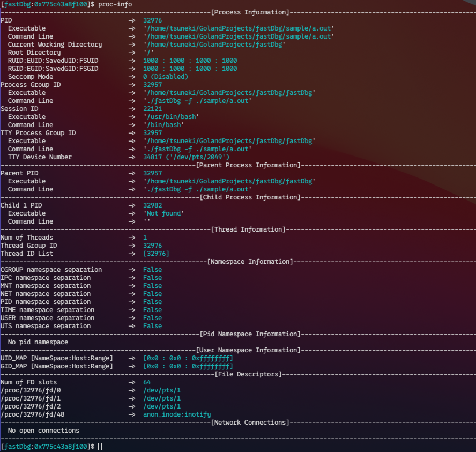Image resolution: width=476 pixels, height=452 pixels.
Task: Click the Thread Group ID value 32976
Action: (x=152, y=246)
